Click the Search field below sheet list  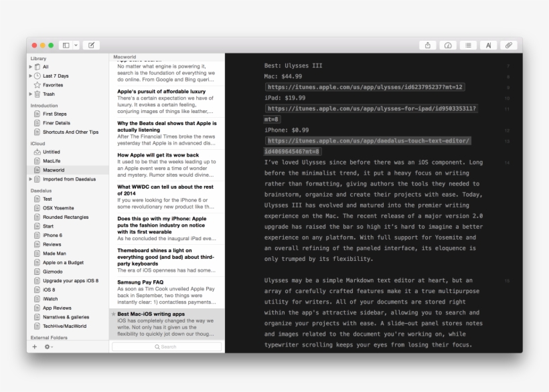tap(166, 347)
